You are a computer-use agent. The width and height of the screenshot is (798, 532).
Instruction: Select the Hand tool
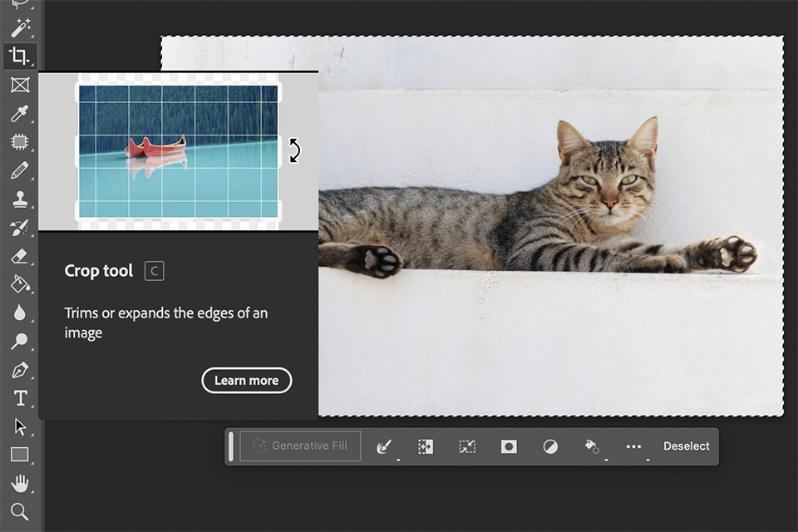tap(21, 483)
